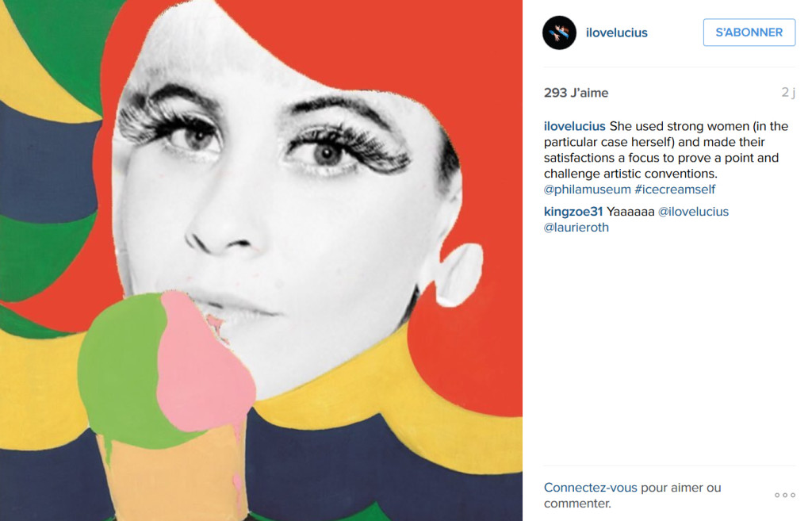Open the @ilovelucius mention in comment
This screenshot has width=812, height=521.
[x=693, y=212]
